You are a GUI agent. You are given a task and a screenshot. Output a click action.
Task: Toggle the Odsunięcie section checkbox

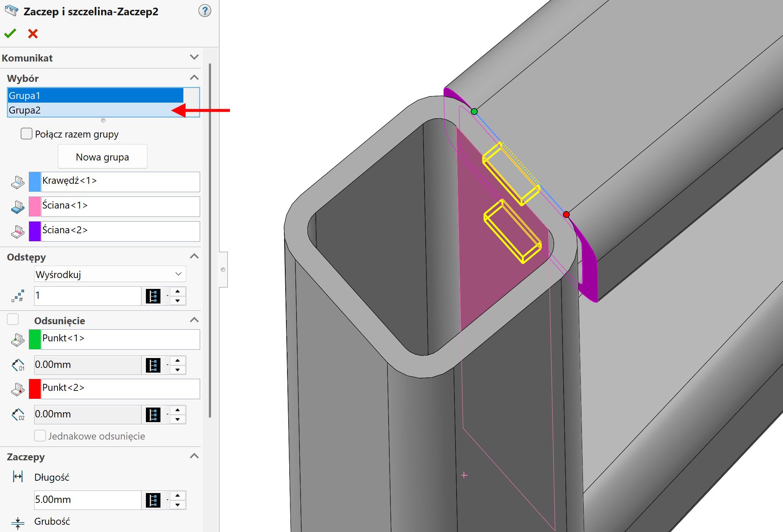13,319
